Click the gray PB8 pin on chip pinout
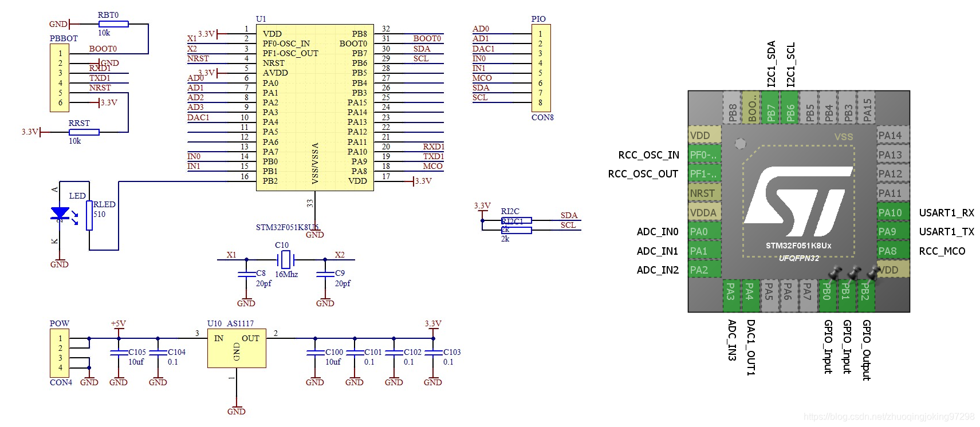The width and height of the screenshot is (980, 427). [733, 107]
